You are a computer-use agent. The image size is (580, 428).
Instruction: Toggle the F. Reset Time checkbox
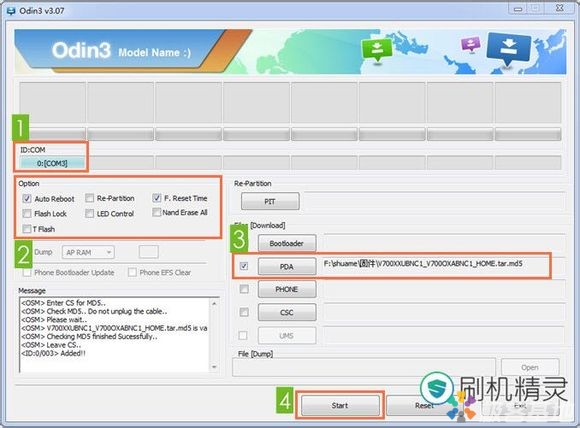157,198
